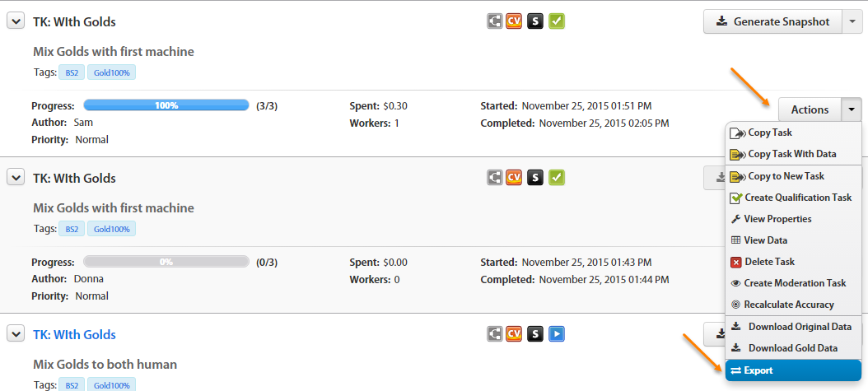Click the blue play icon on third task
The height and width of the screenshot is (391, 868).
557,334
